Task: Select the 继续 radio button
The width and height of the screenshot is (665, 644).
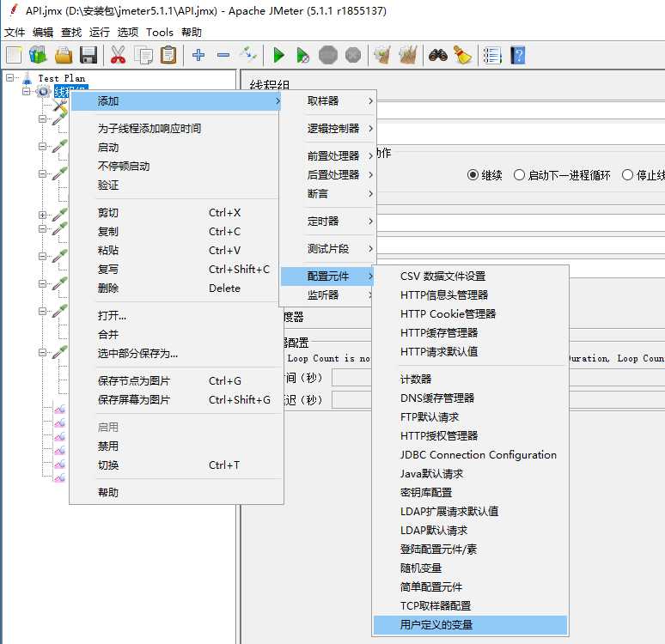Action: pos(473,175)
